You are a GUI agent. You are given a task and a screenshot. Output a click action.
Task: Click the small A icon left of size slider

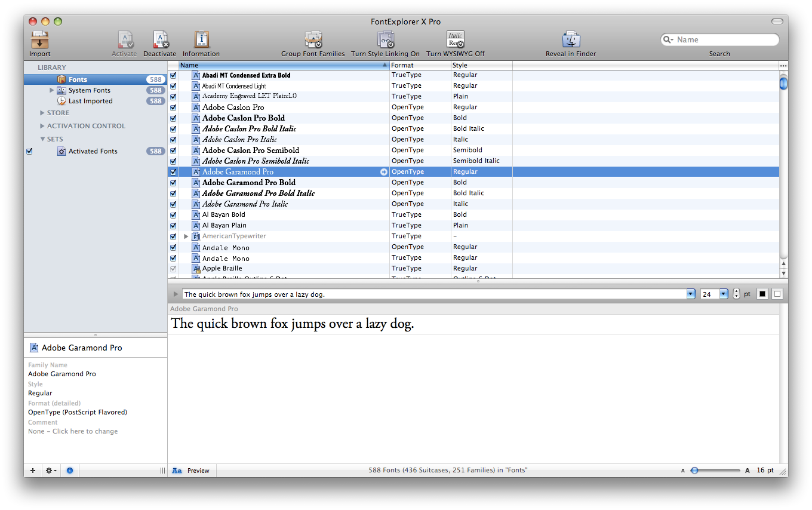tap(683, 471)
